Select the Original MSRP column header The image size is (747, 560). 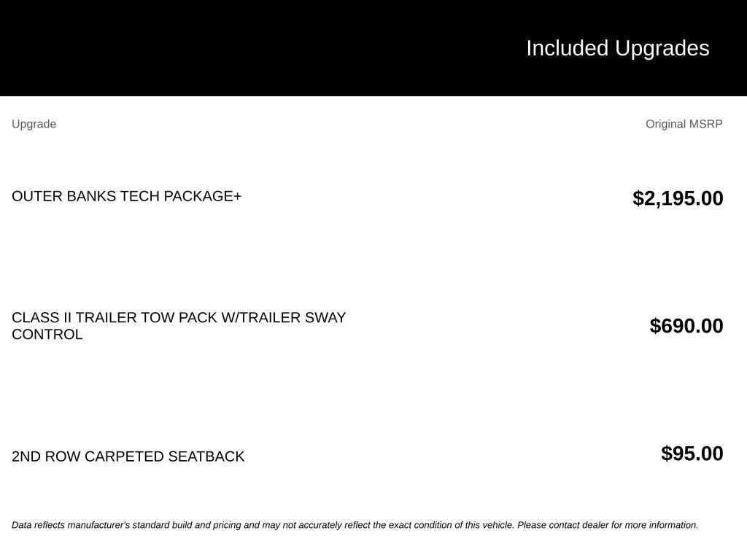[x=684, y=124]
